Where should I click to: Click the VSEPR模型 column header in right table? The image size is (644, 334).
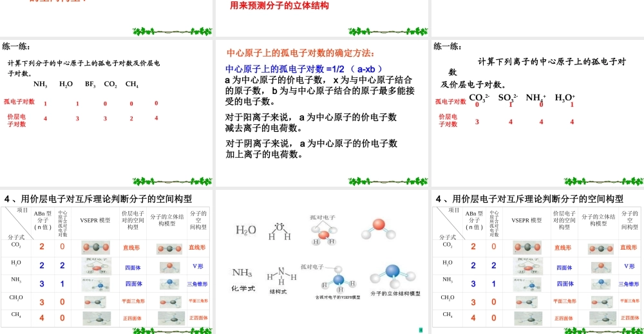[x=527, y=220]
